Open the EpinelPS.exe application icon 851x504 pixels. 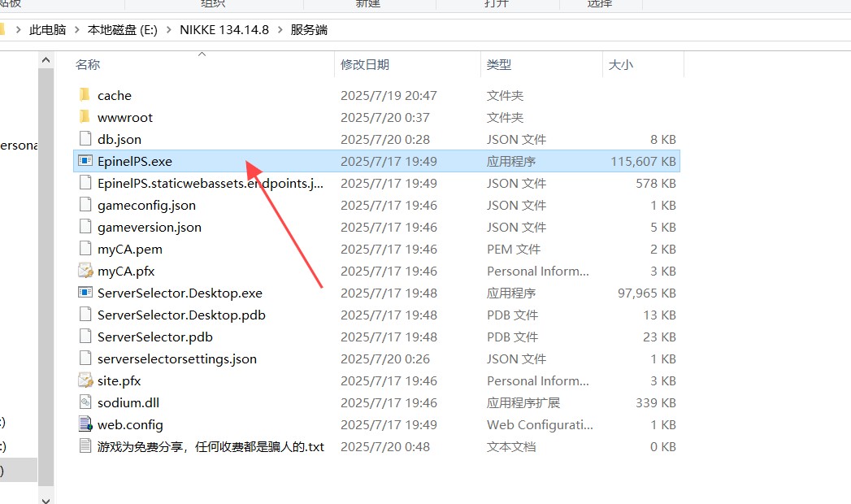85,161
